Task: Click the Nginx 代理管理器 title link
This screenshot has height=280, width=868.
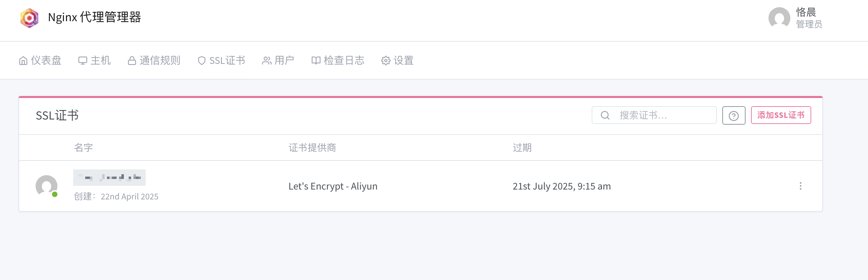Action: (94, 17)
